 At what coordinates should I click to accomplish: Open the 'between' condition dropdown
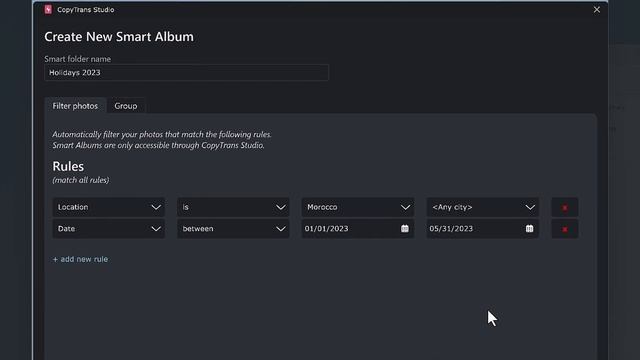coord(233,229)
